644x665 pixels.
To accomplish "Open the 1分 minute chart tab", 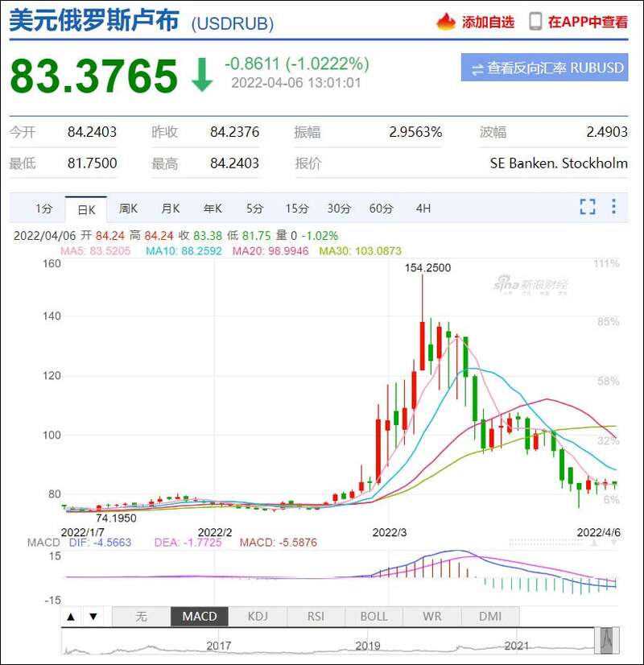I will coord(43,209).
